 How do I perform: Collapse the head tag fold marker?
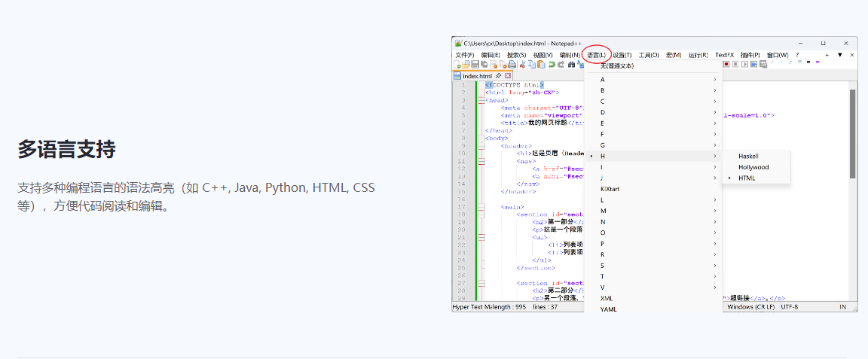[480, 100]
